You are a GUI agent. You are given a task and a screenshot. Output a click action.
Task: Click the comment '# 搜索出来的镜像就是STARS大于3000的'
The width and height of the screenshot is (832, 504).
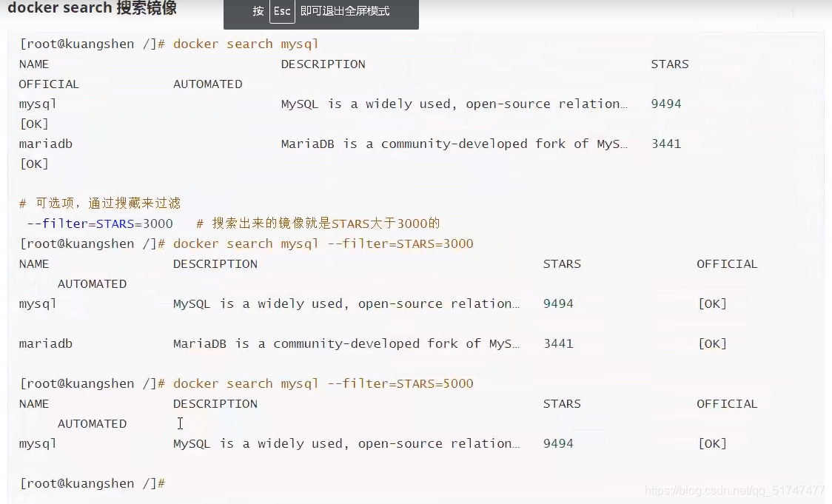(318, 224)
